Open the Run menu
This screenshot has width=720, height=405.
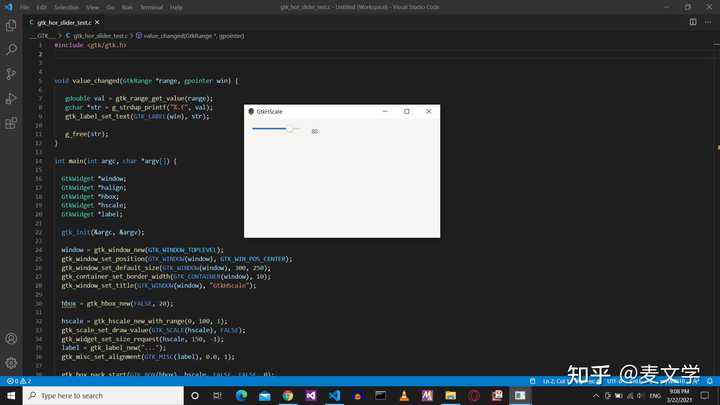pyautogui.click(x=127, y=7)
